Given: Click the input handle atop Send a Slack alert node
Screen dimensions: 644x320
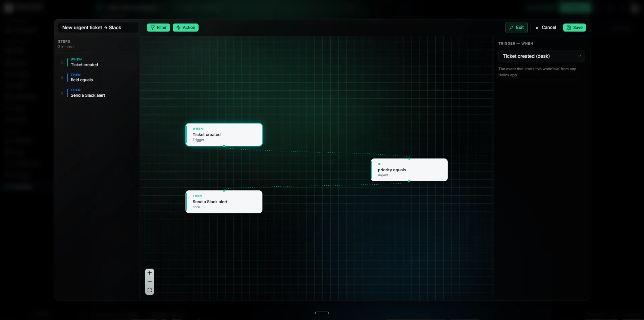Looking at the screenshot, I should (224, 191).
